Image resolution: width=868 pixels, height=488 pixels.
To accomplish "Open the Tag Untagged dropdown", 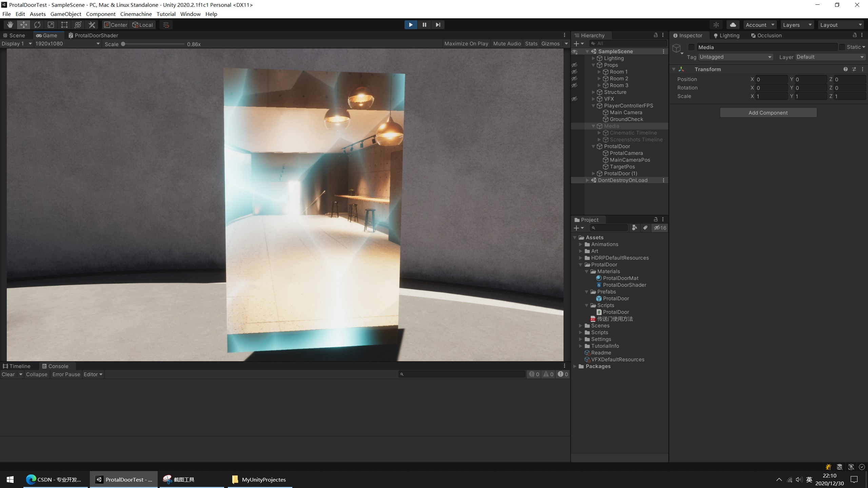I will (x=735, y=57).
